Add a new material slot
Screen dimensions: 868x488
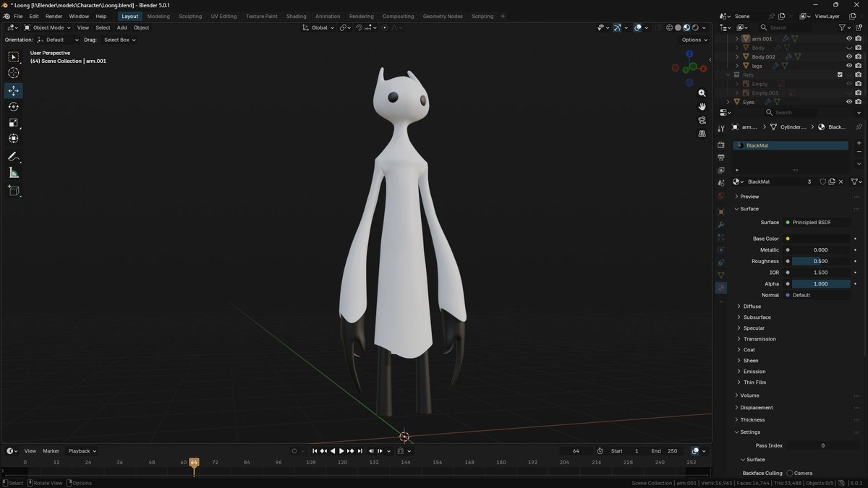pos(859,143)
